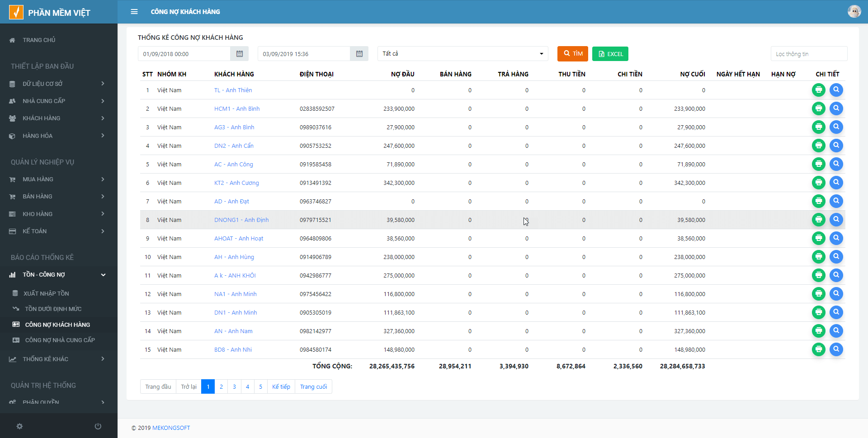Print debt report for AHOAT - Anh Hoạt

tap(819, 238)
